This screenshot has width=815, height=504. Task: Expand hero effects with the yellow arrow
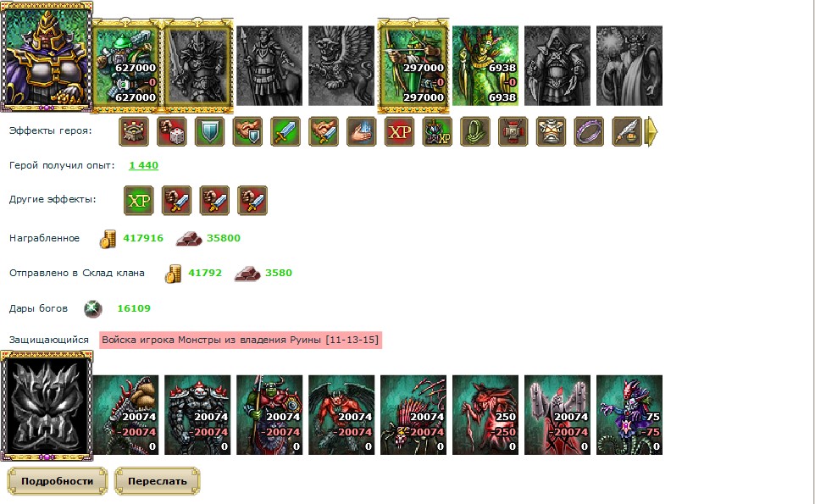click(x=651, y=131)
